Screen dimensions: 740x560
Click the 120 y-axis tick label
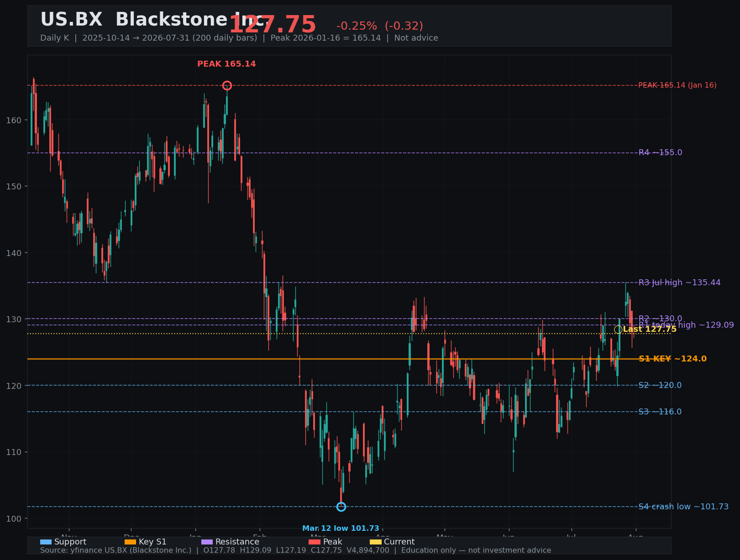click(14, 386)
